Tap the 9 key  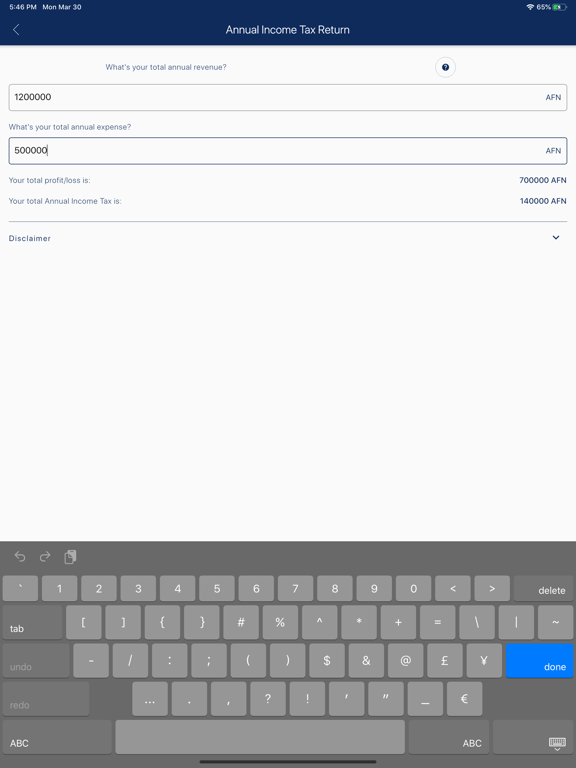point(374,588)
